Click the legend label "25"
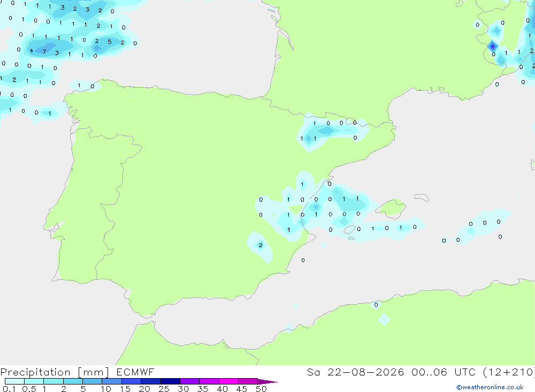This screenshot has height=392, width=535. [x=164, y=389]
